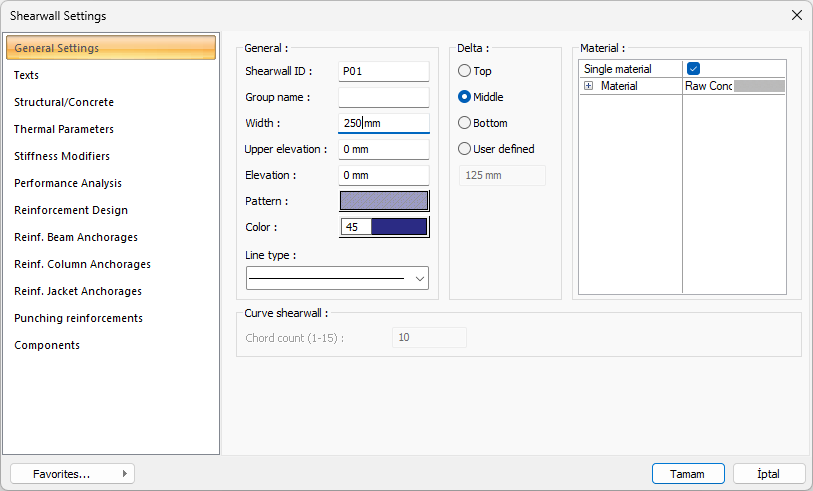Click the Raw Concrete material value cell
Screen dimensions: 813x491
[733, 87]
